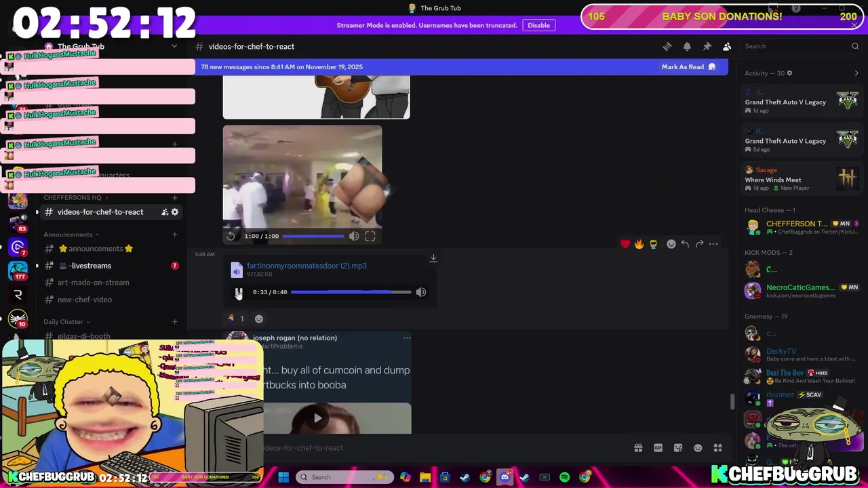Mute the video volume speaker
The image size is (868, 488).
[354, 236]
